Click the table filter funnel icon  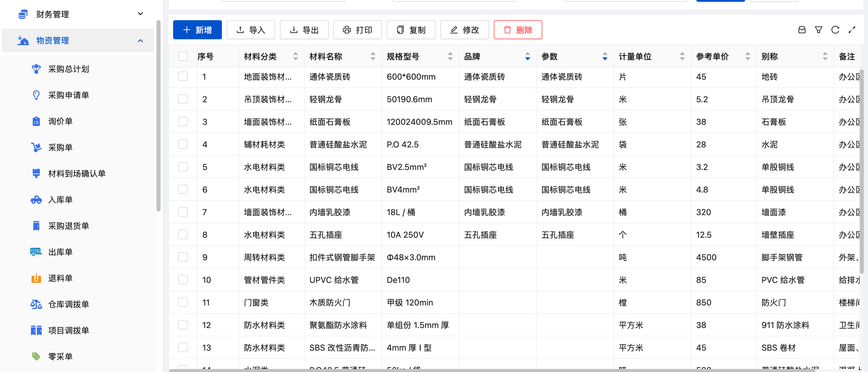point(818,30)
